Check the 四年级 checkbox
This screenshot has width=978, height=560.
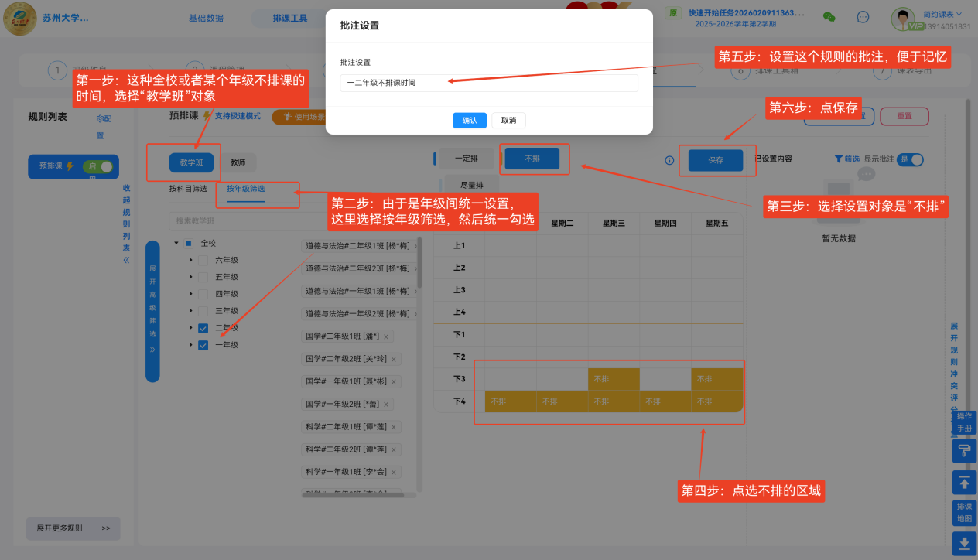(203, 294)
